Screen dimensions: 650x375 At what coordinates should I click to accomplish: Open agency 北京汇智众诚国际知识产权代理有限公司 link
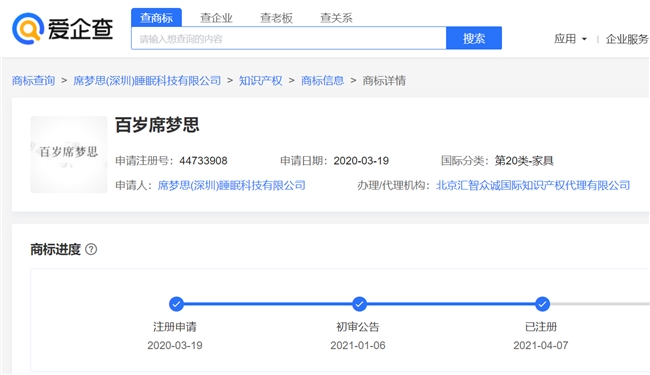click(x=533, y=185)
